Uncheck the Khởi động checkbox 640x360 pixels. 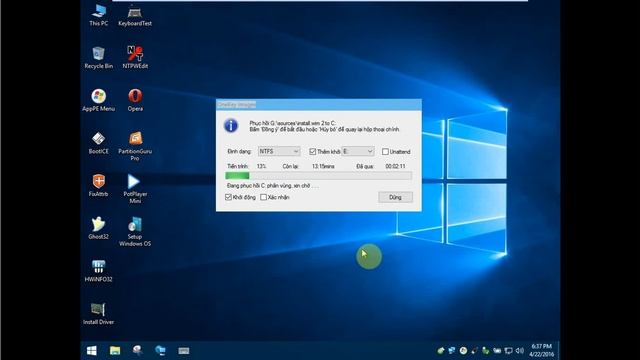pyautogui.click(x=229, y=197)
